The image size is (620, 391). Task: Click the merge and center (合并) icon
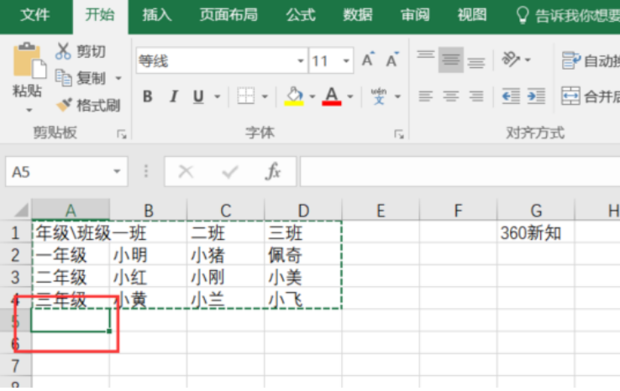click(x=571, y=96)
